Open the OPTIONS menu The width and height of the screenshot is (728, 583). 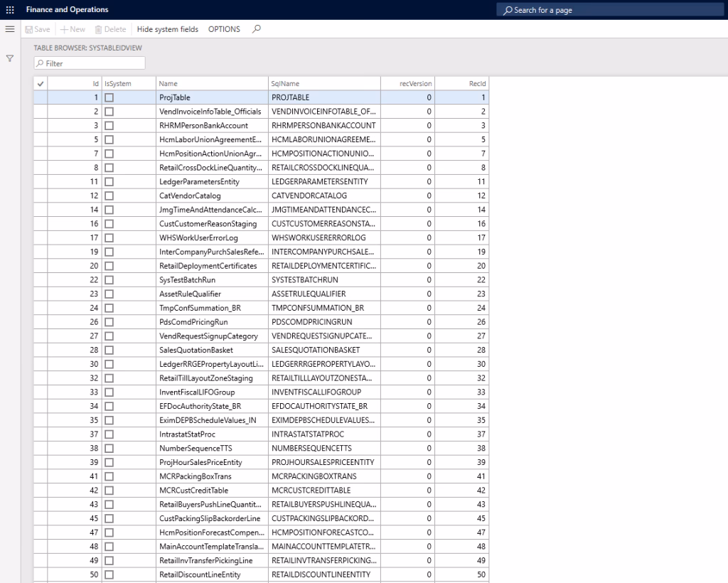coord(224,29)
